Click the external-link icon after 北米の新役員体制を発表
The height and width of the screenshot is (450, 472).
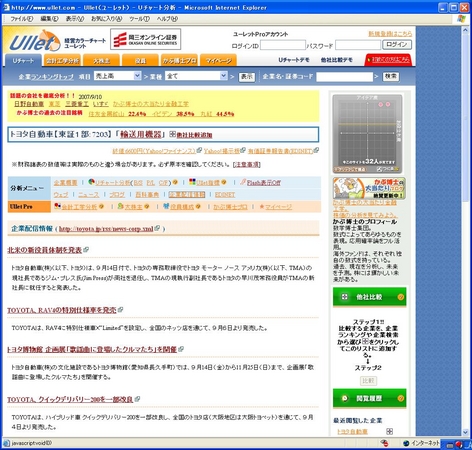[86, 250]
